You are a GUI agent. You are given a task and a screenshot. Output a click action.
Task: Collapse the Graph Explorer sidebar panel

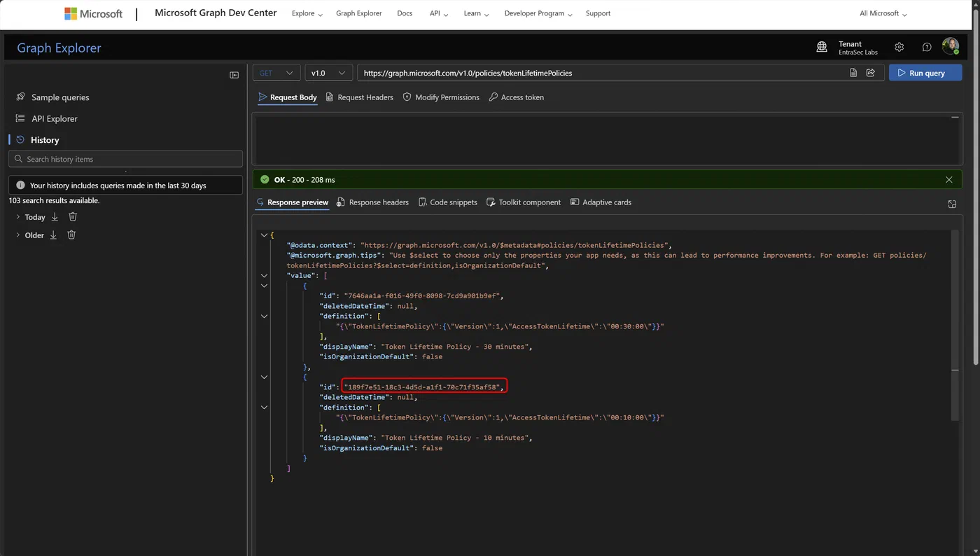234,75
